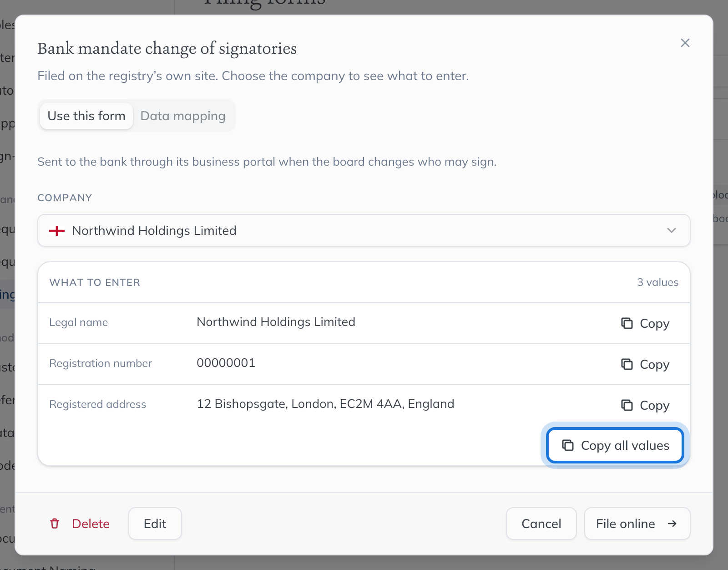Expand company list via chevron arrow

671,230
